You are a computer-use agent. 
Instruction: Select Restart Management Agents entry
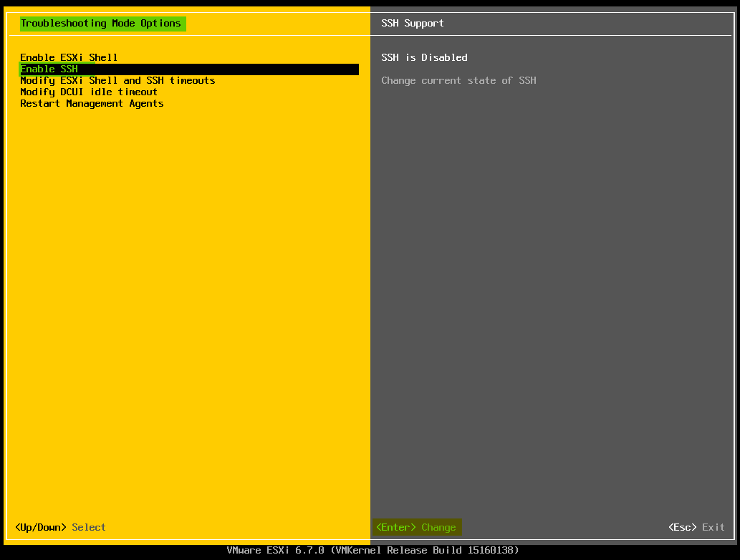(92, 103)
